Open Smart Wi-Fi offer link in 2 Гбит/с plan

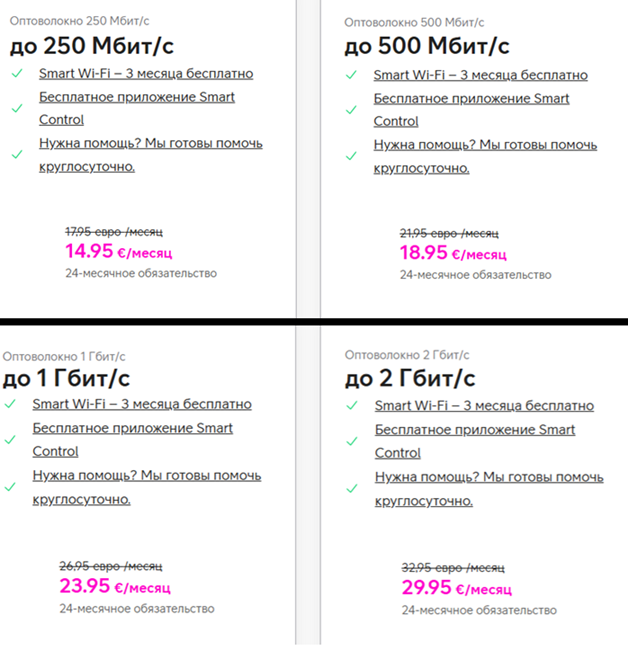[x=484, y=406]
